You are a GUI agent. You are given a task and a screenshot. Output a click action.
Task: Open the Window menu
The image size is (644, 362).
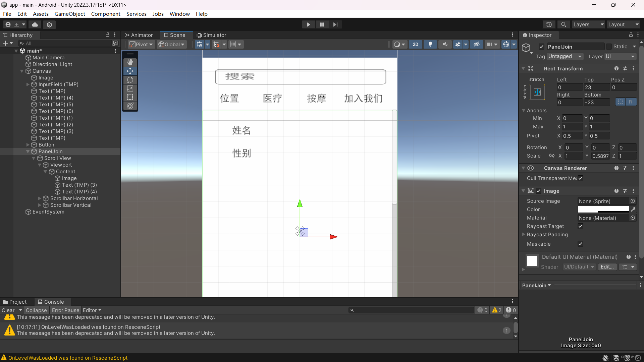point(179,14)
